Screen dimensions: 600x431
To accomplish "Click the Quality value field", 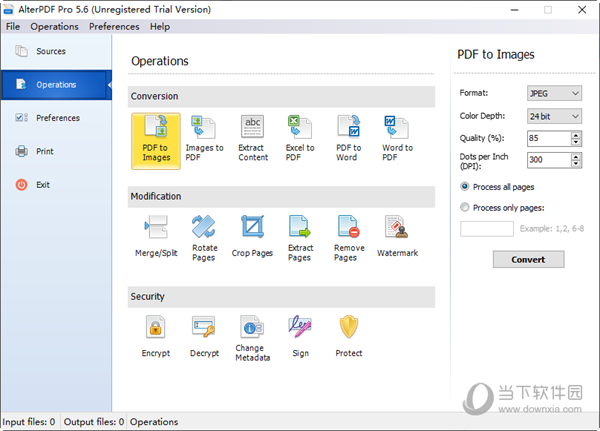I will [549, 138].
